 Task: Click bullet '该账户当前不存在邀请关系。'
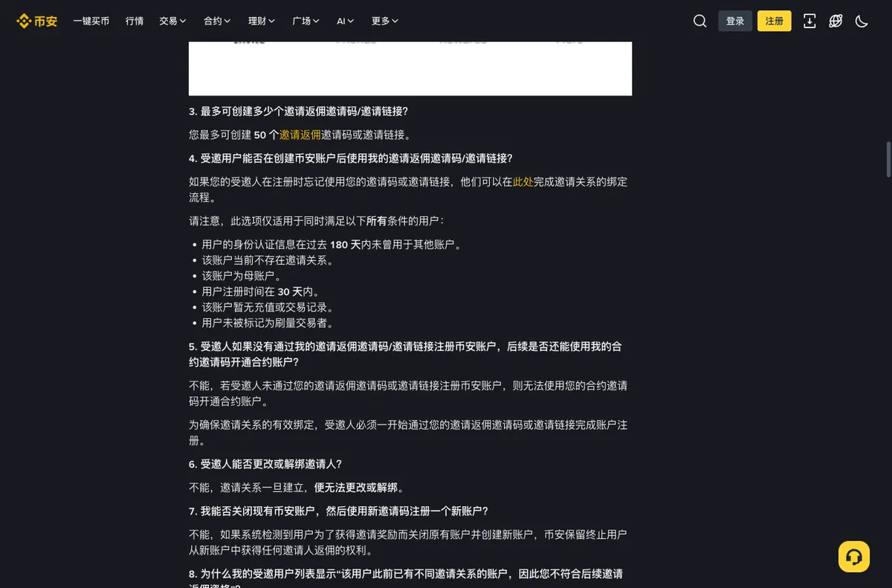point(268,260)
